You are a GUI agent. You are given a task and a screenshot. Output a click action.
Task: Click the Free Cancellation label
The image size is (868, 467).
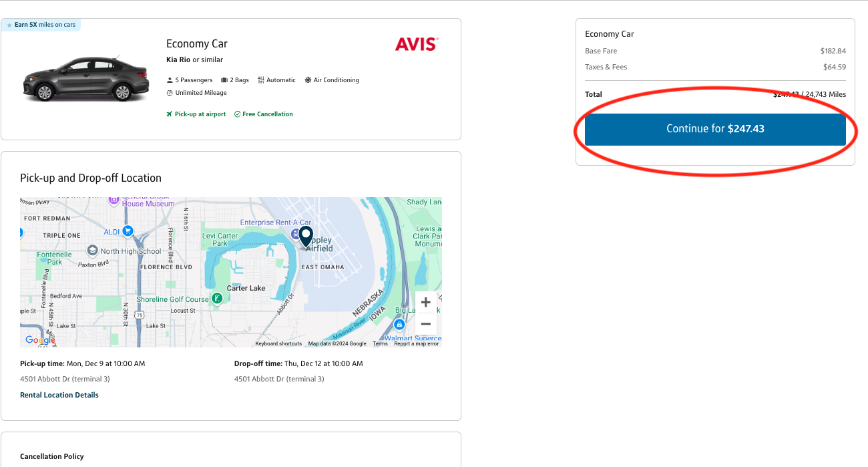264,114
